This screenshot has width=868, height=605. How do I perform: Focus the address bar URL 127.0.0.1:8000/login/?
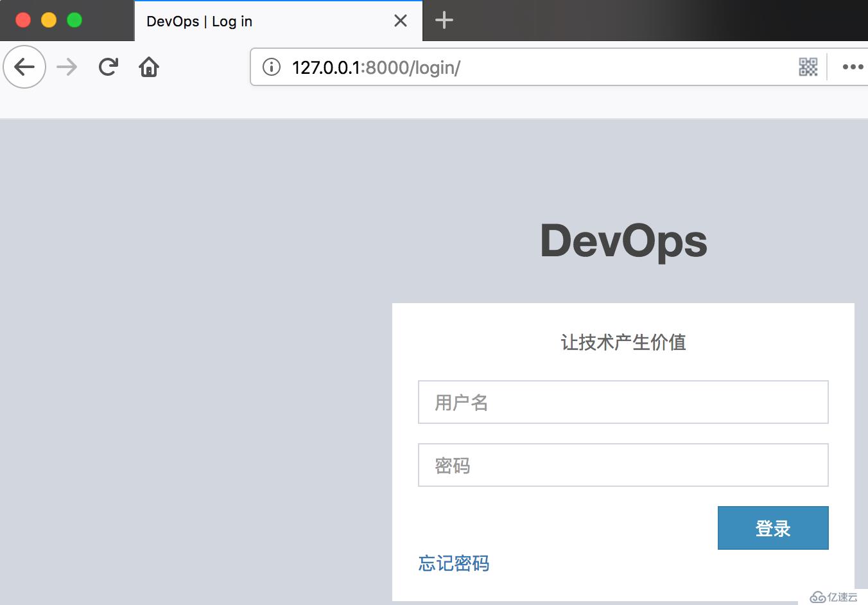(x=376, y=67)
